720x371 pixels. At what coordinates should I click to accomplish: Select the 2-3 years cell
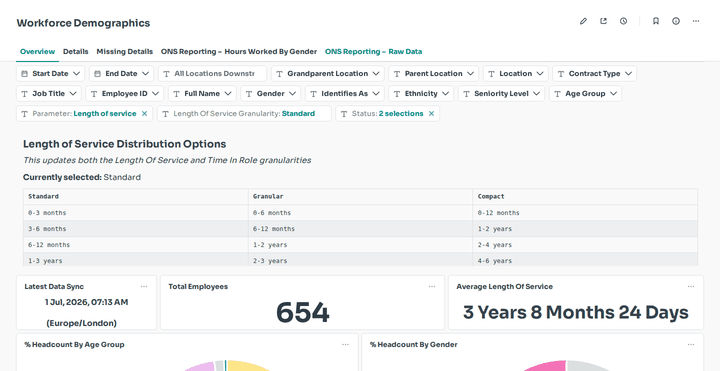pos(360,260)
